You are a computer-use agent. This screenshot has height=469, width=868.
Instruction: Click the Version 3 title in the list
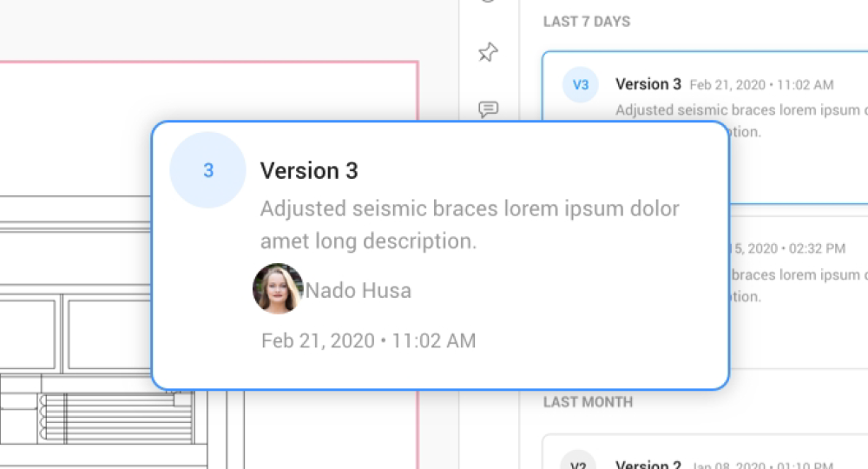coord(648,84)
